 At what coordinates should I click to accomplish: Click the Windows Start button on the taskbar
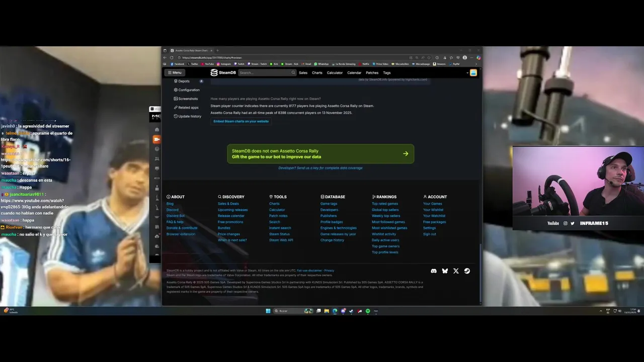pos(268,311)
